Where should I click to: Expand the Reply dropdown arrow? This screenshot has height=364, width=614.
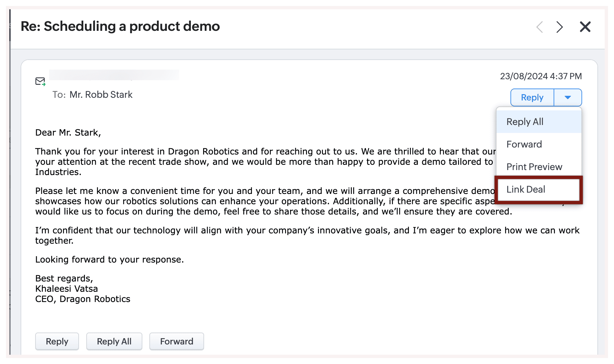point(568,97)
